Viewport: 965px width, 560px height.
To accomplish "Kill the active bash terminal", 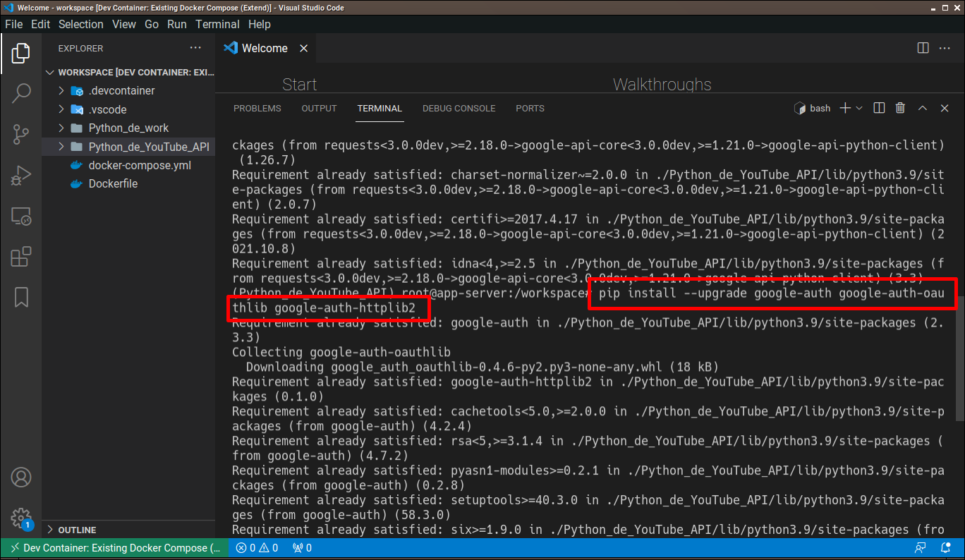I will (x=900, y=108).
